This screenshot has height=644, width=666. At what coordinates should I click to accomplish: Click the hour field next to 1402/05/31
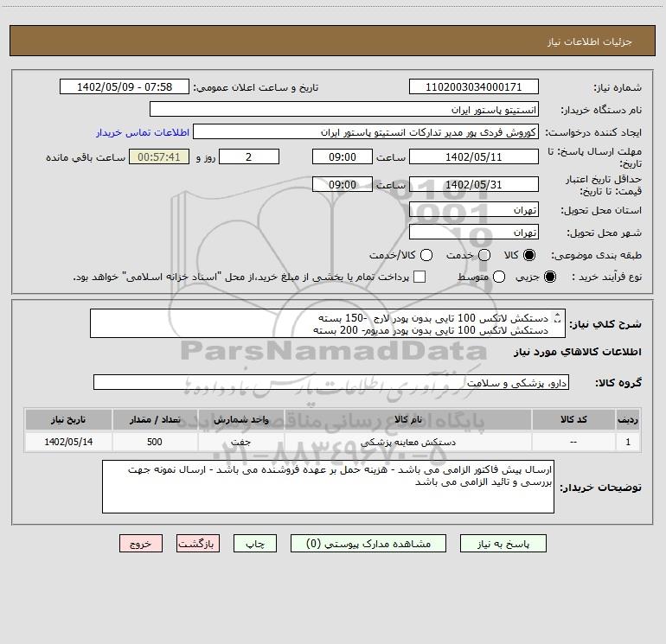[x=343, y=184]
